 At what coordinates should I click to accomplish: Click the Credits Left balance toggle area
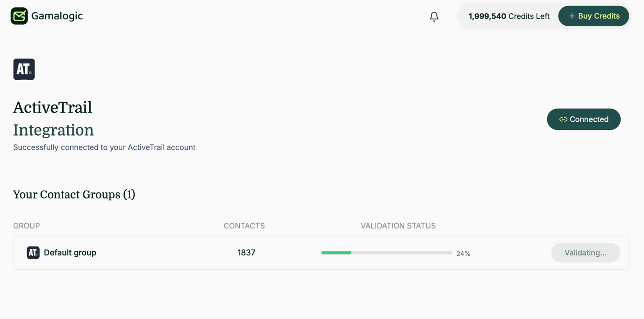pos(509,16)
